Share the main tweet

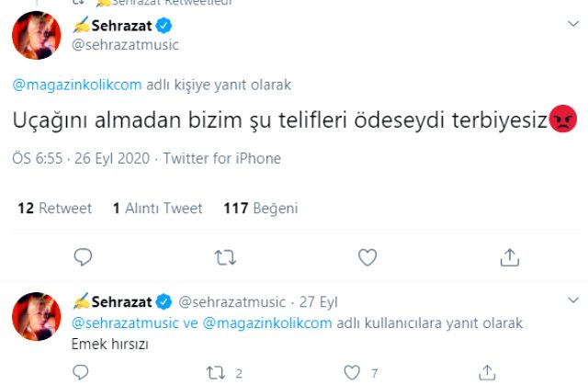(x=508, y=256)
